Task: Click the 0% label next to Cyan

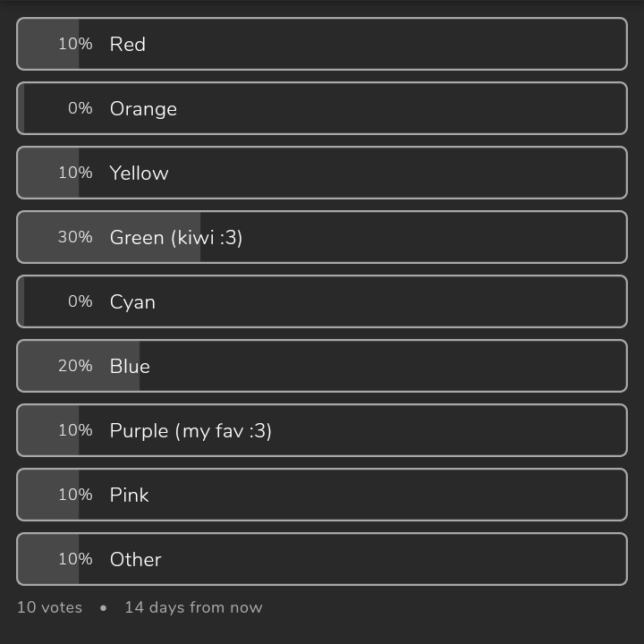Action: pyautogui.click(x=80, y=301)
